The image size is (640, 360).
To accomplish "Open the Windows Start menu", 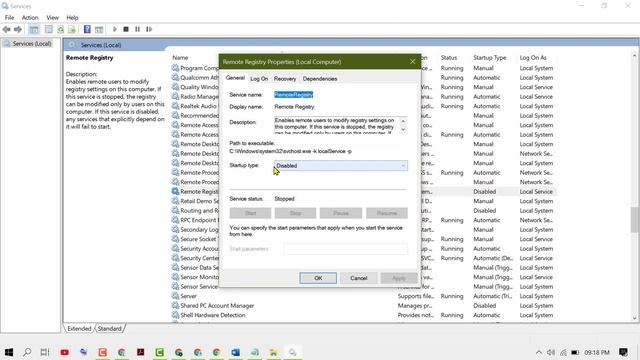I will pyautogui.click(x=9, y=352).
